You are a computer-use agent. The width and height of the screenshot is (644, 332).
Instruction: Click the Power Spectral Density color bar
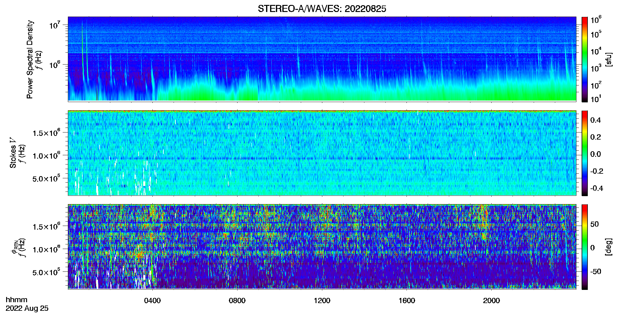[584, 59]
